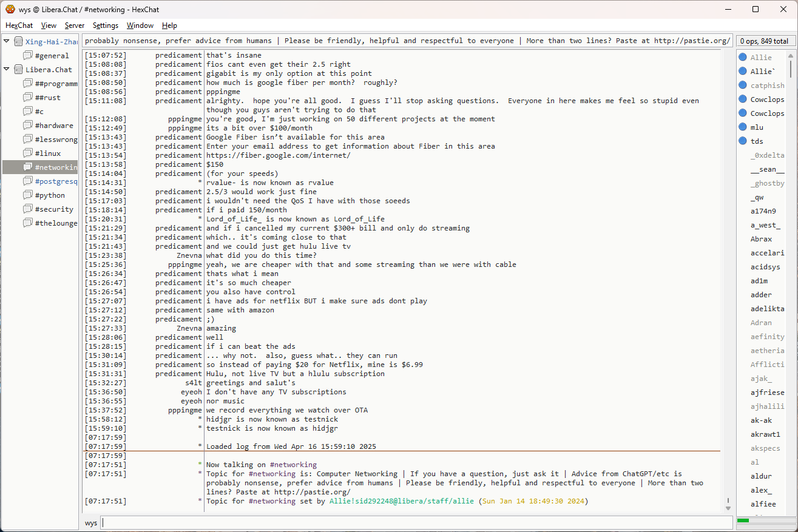Select user catphish in the user list
Screen dimensions: 798x532
[x=767, y=86]
